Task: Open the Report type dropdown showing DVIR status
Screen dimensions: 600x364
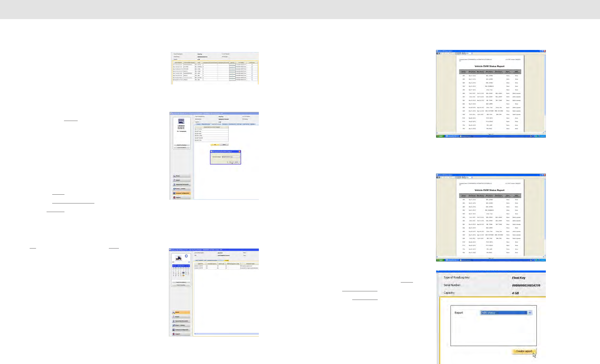Action: point(530,313)
